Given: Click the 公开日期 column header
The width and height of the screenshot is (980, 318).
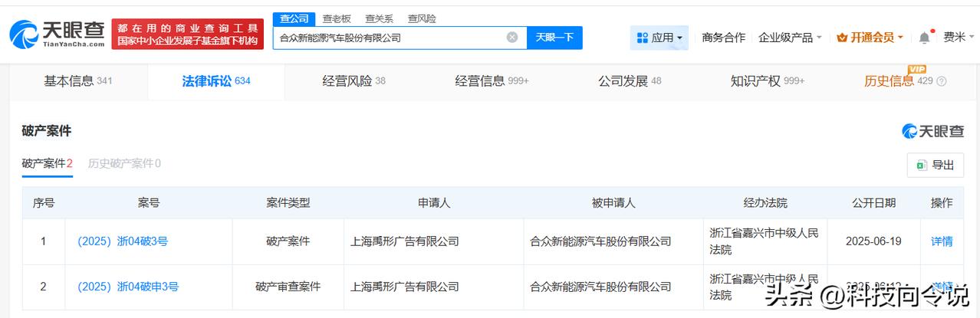Looking at the screenshot, I should pos(873,203).
